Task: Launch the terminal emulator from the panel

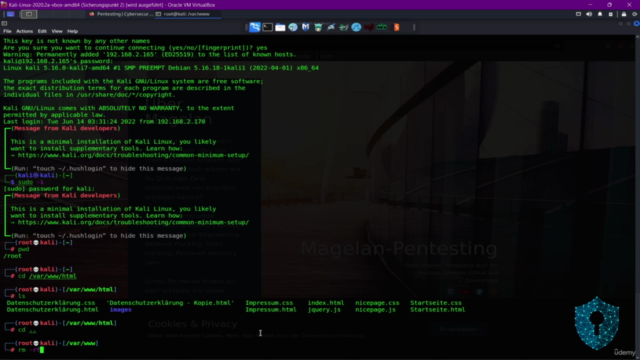Action: pos(267,27)
